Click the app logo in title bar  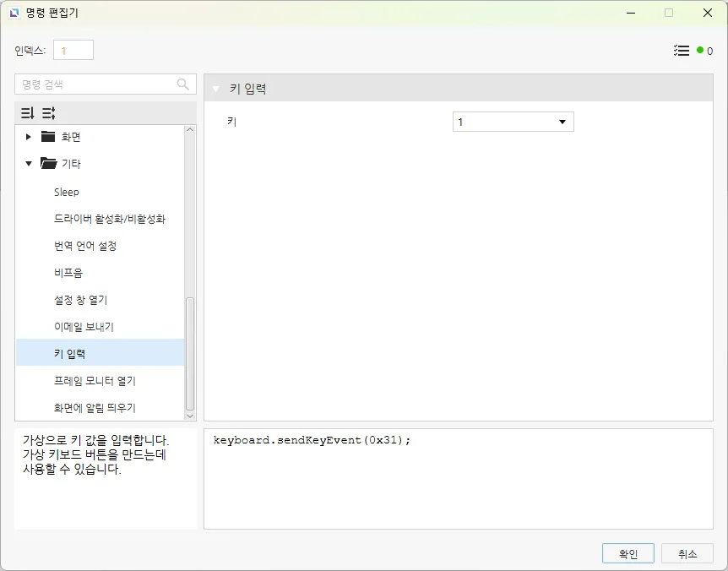tap(14, 13)
